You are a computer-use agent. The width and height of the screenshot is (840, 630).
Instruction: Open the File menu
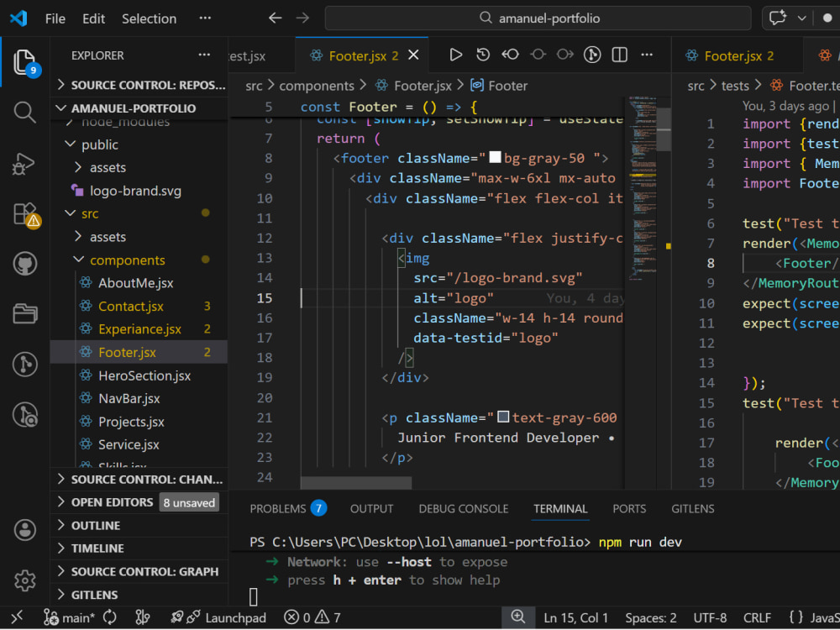tap(55, 18)
